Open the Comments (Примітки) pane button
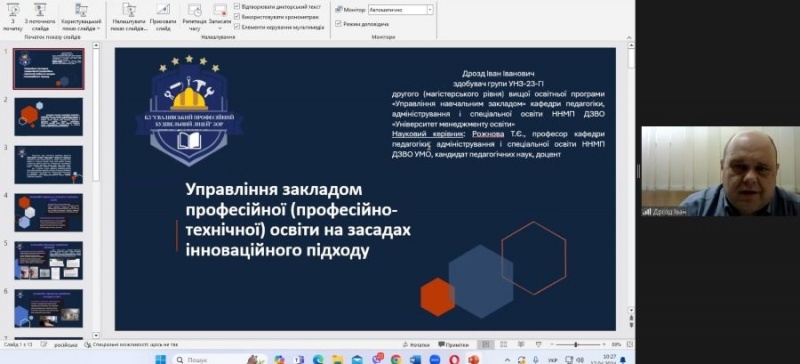The height and width of the screenshot is (364, 800). pyautogui.click(x=454, y=345)
